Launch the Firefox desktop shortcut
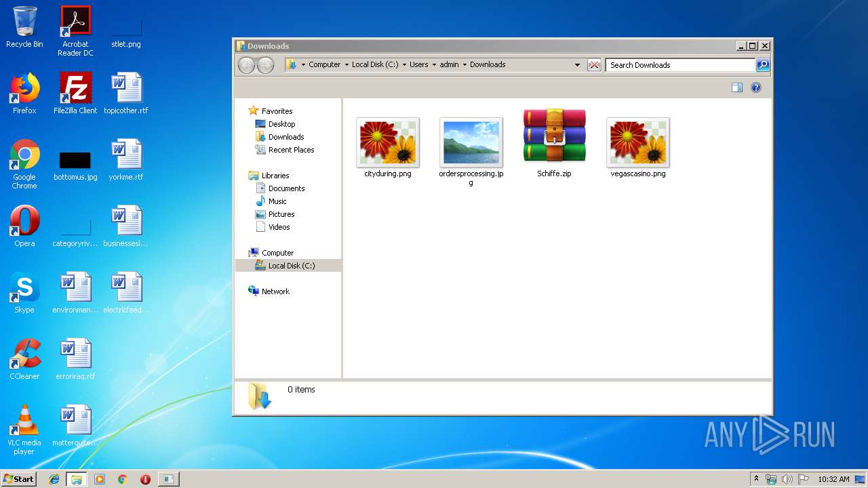868x488 pixels. (24, 94)
